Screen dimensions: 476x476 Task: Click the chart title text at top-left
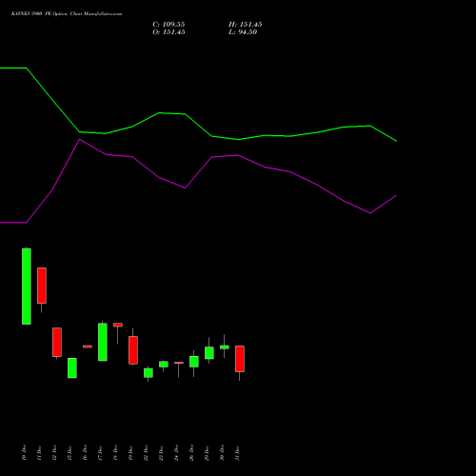(67, 14)
